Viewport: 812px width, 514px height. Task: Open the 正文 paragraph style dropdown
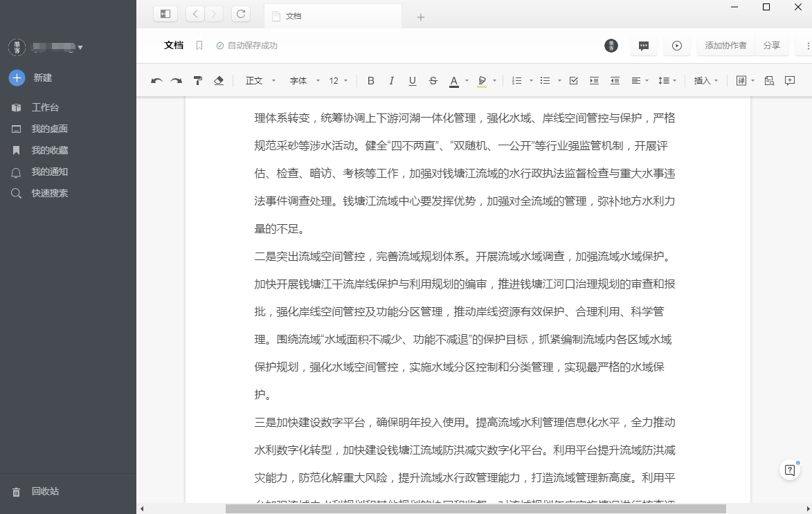pos(260,81)
